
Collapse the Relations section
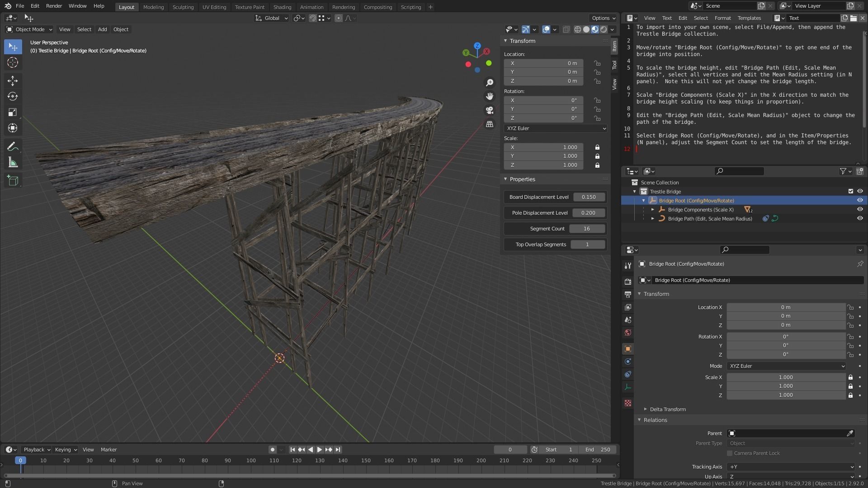639,420
